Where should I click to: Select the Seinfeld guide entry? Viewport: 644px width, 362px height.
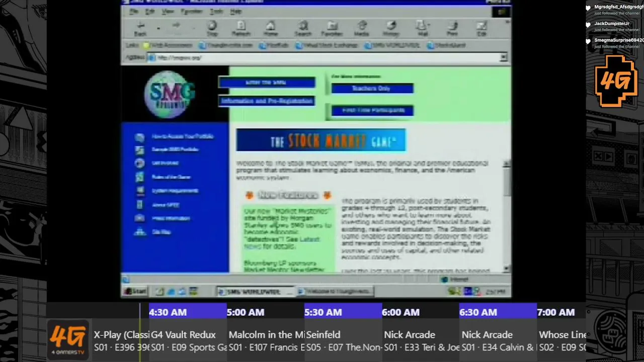[343, 341]
